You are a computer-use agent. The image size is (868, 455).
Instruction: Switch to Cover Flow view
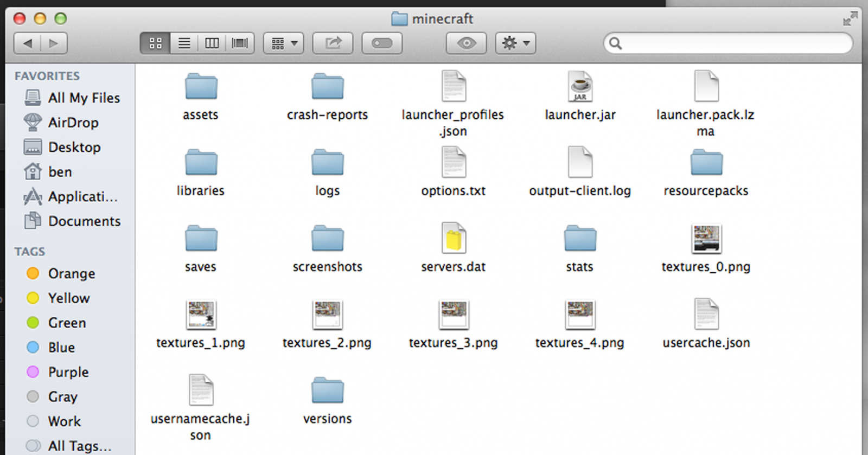point(240,43)
